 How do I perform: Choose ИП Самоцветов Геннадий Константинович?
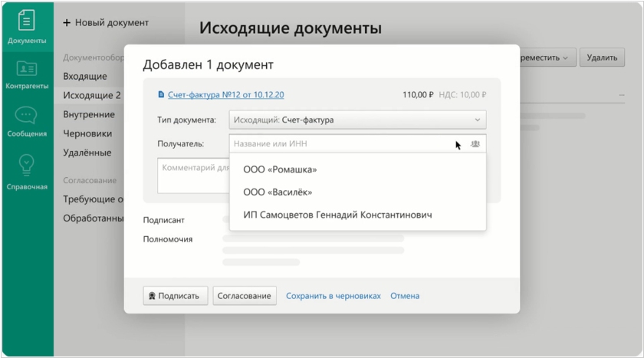tap(337, 215)
